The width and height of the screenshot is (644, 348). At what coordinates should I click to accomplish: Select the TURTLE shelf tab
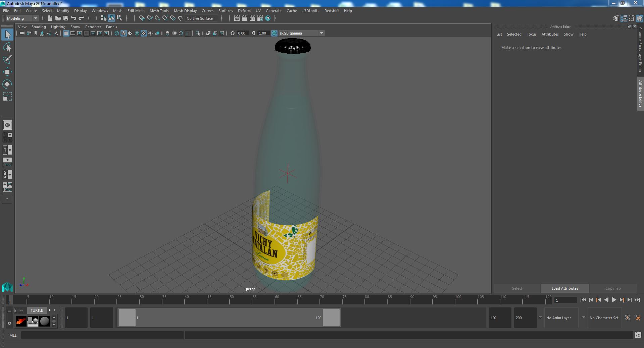click(x=37, y=310)
